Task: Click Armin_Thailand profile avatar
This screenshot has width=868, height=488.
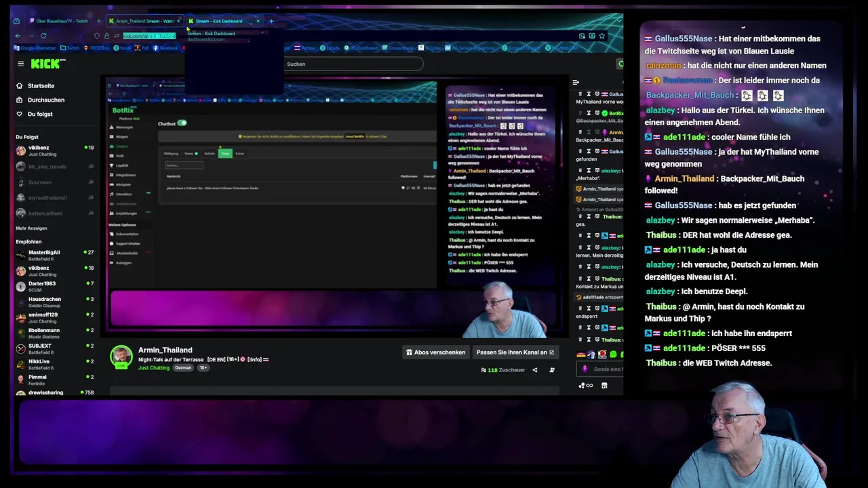Action: (x=121, y=357)
